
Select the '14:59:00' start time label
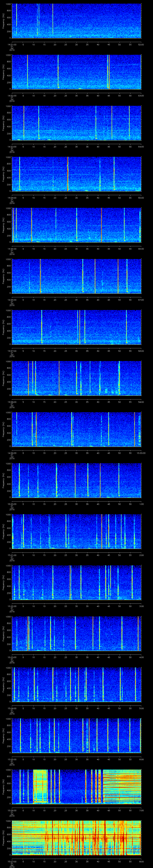click(12, 453)
